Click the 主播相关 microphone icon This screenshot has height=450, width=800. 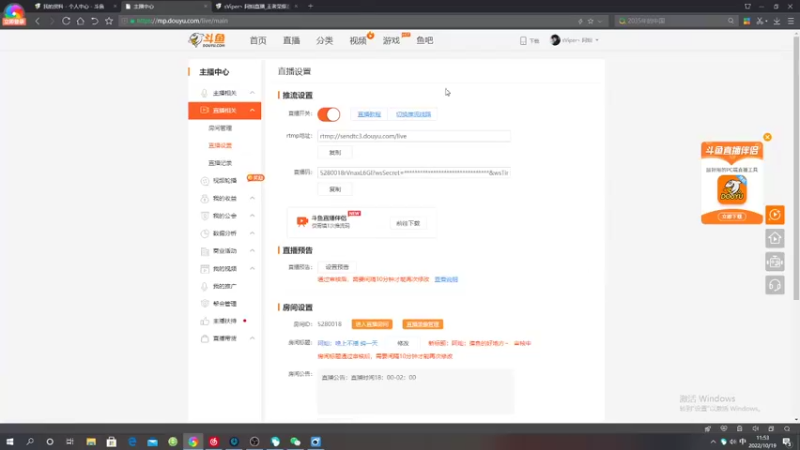pos(205,93)
